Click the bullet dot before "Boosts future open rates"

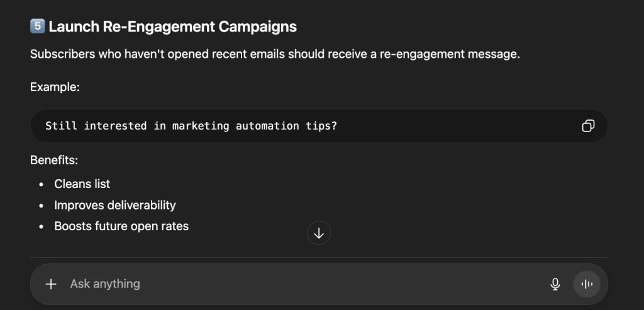41,227
